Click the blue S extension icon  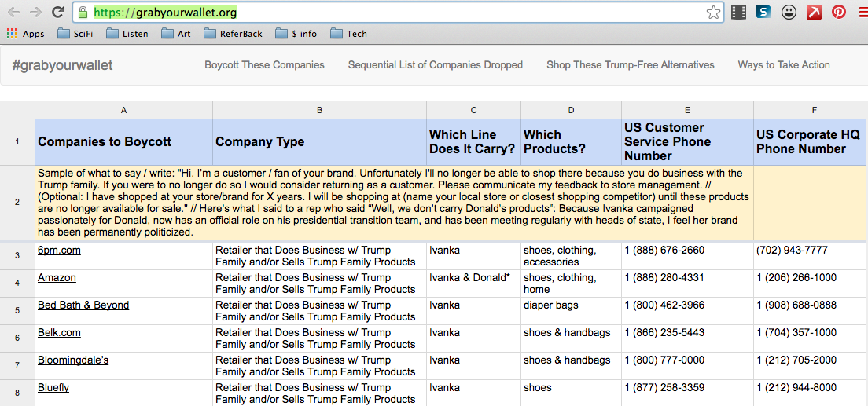764,12
